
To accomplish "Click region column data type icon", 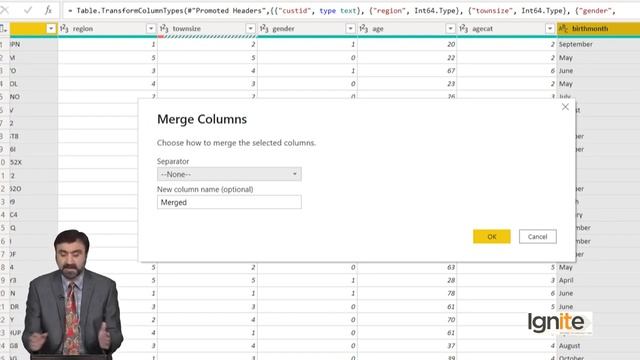I will tap(64, 29).
